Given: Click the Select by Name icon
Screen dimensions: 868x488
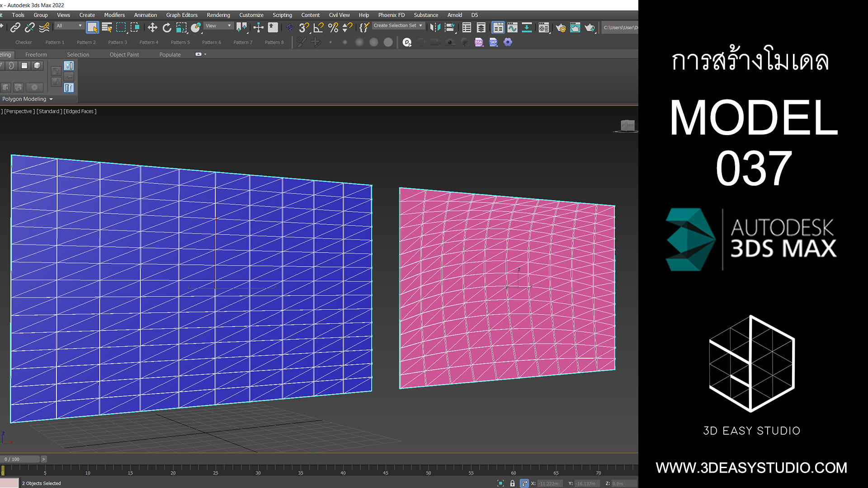Looking at the screenshot, I should [107, 28].
